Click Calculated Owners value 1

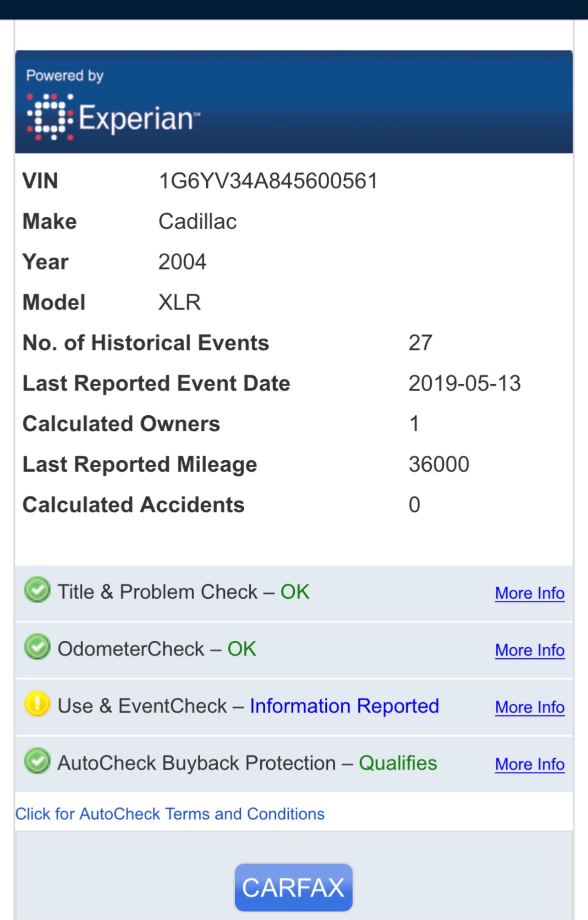pyautogui.click(x=414, y=424)
